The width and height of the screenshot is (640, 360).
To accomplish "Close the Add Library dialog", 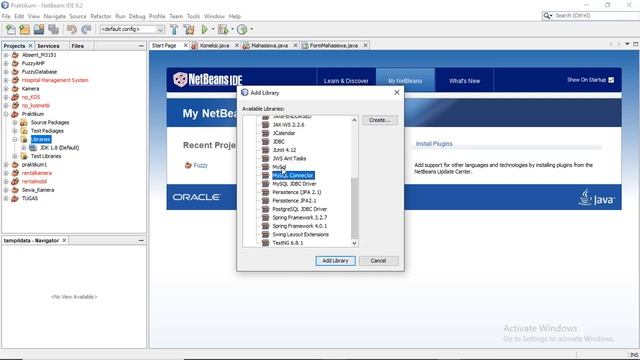I will (x=396, y=93).
